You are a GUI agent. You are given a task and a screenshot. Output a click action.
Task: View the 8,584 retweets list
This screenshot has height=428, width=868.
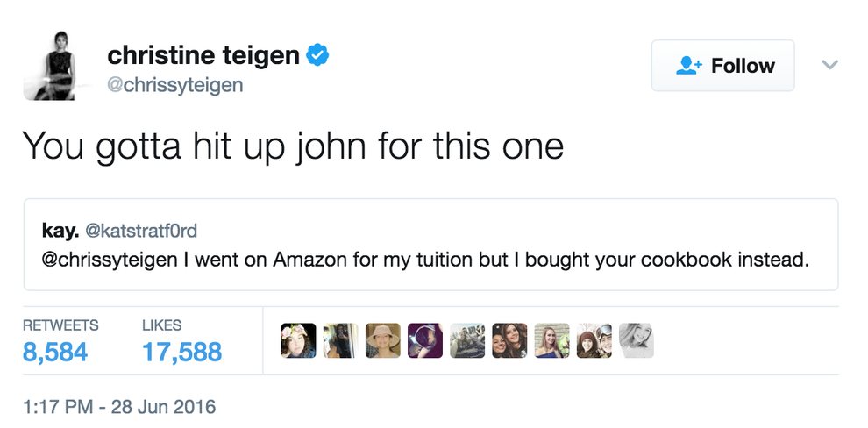click(x=56, y=352)
